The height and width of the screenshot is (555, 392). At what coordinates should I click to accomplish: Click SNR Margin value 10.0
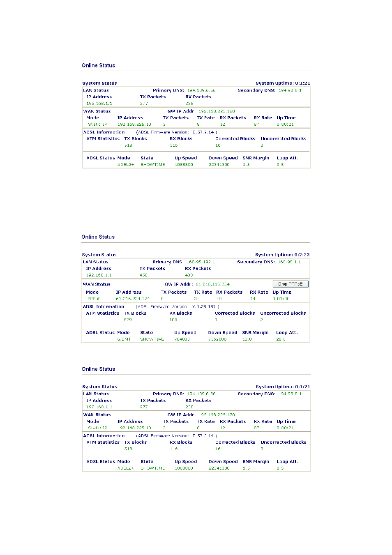pos(247,339)
